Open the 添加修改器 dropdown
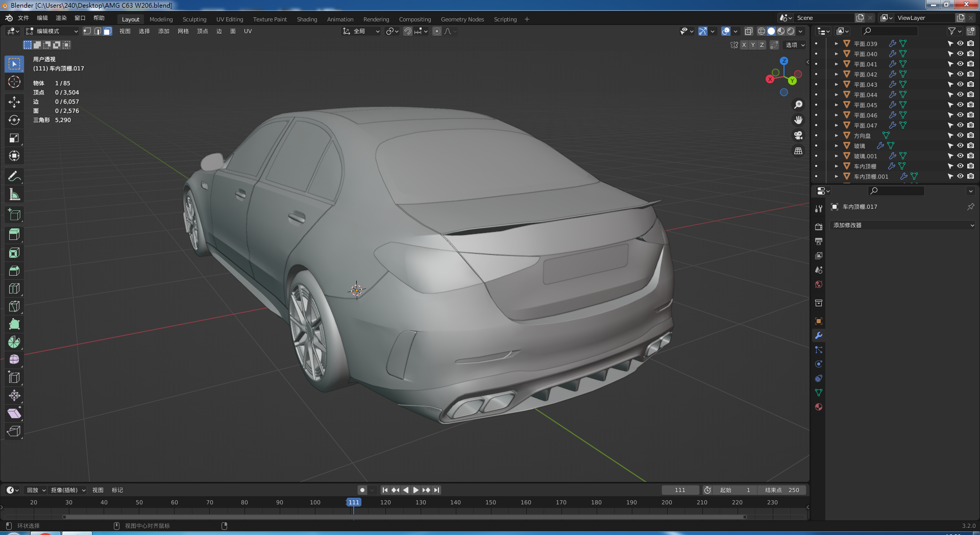The height and width of the screenshot is (535, 980). [903, 225]
